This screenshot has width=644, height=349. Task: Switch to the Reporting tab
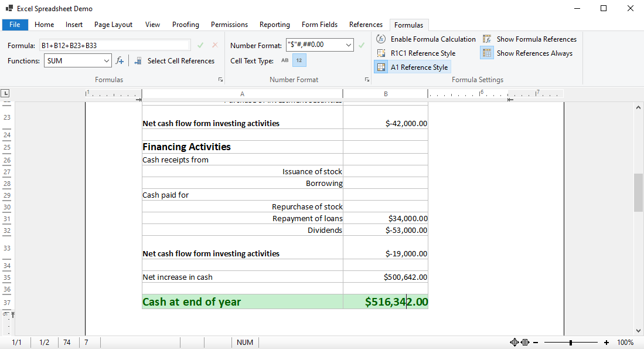pyautogui.click(x=275, y=25)
